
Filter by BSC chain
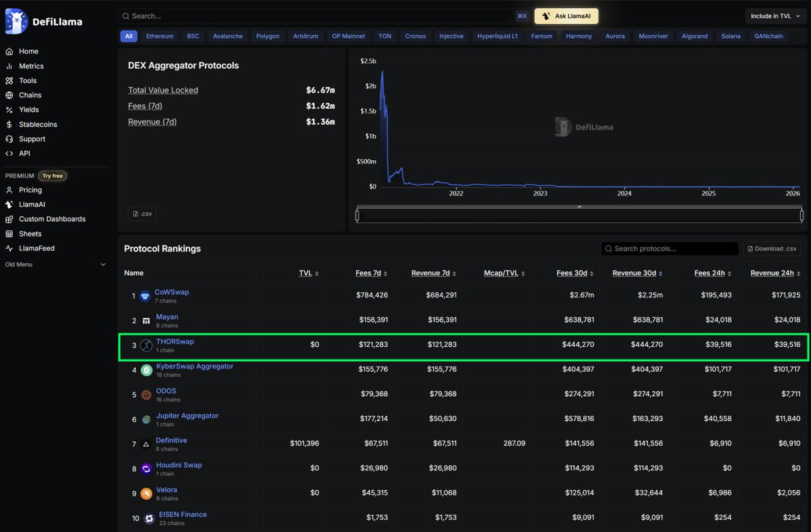(x=193, y=36)
